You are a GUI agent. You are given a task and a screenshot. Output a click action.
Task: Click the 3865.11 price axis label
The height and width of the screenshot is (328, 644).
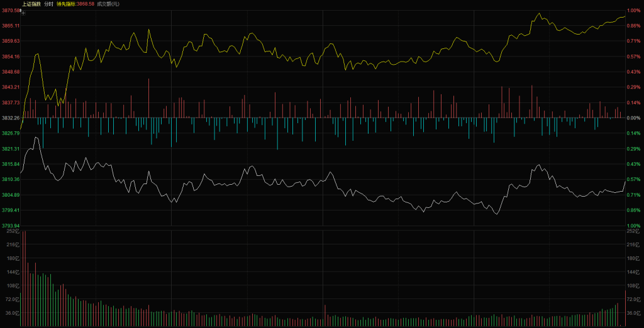tap(11, 26)
